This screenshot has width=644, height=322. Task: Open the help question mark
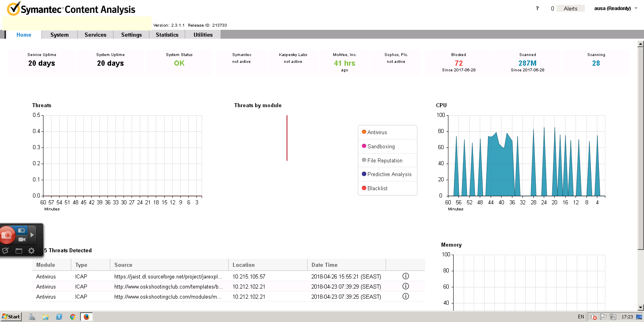pos(537,8)
